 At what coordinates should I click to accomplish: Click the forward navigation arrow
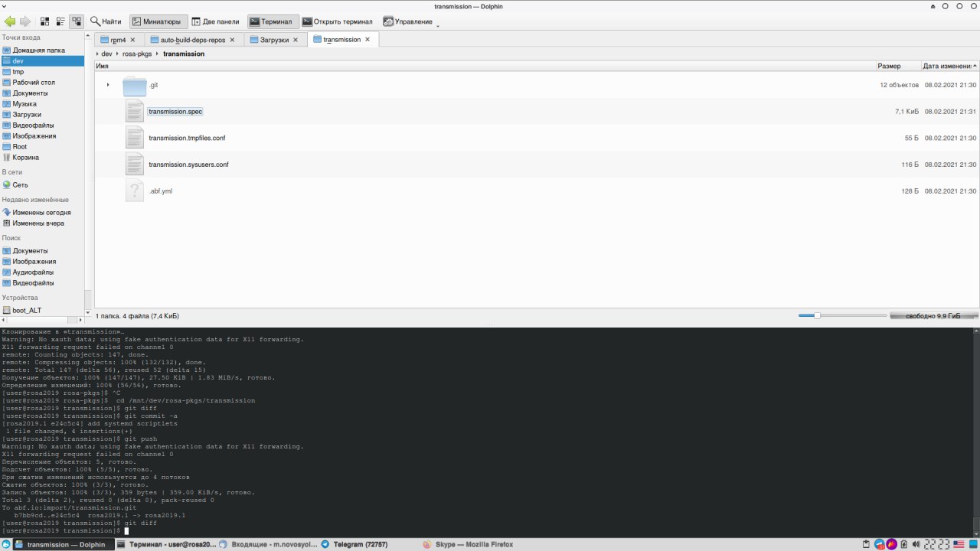click(x=25, y=21)
